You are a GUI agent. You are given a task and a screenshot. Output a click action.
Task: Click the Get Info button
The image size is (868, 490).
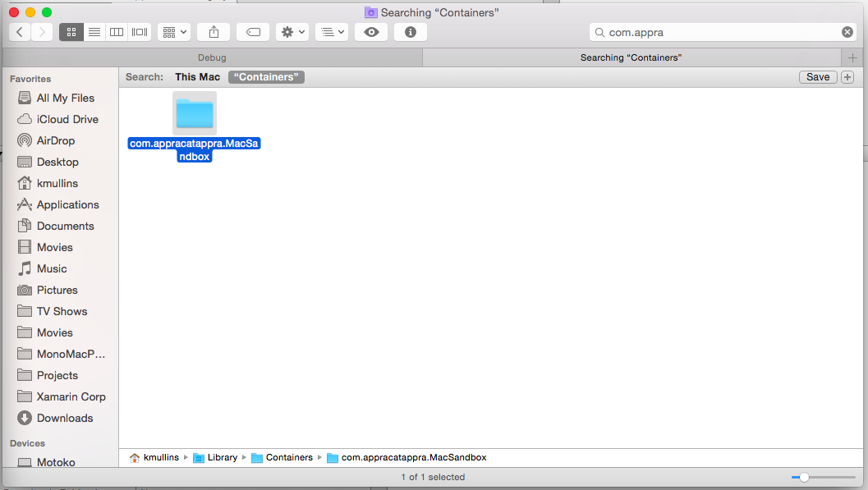click(x=411, y=32)
